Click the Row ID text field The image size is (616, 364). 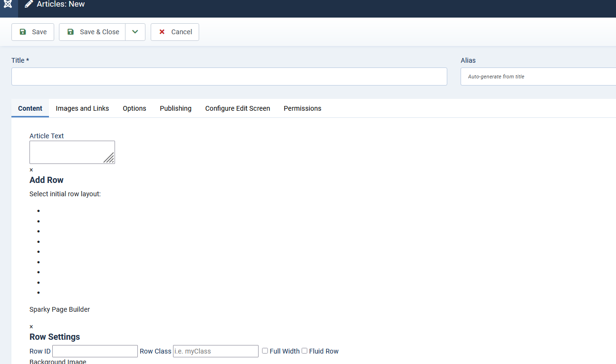(95, 351)
